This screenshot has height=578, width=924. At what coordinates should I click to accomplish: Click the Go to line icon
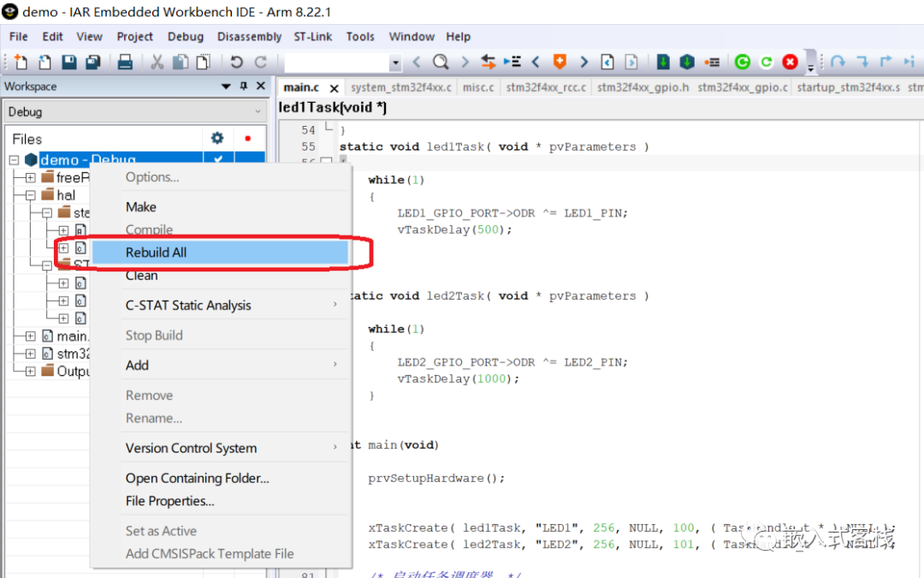click(512, 62)
